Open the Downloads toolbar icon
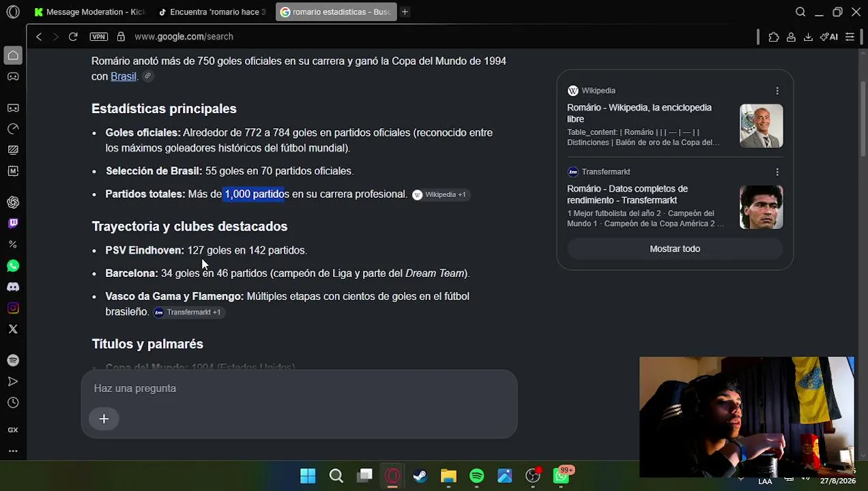This screenshot has height=491, width=868. (808, 37)
